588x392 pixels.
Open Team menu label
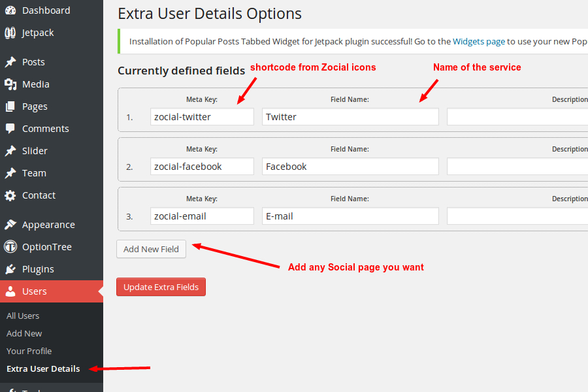(34, 173)
